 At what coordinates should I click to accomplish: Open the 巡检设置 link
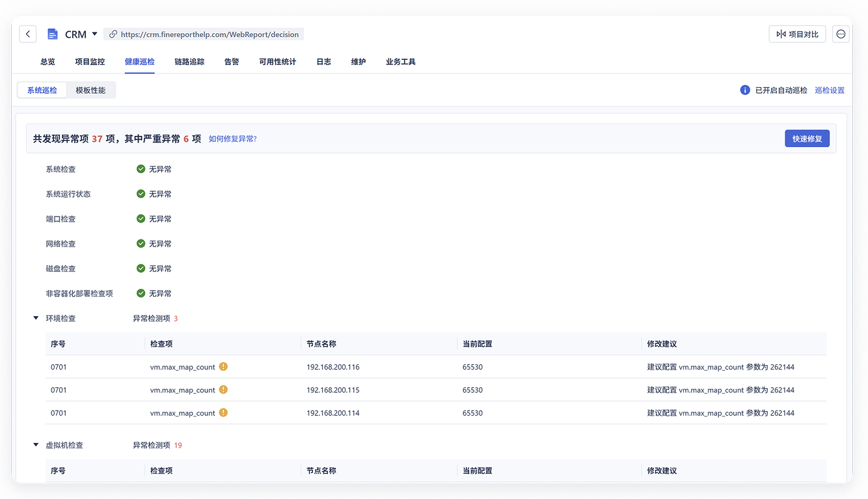click(x=830, y=90)
